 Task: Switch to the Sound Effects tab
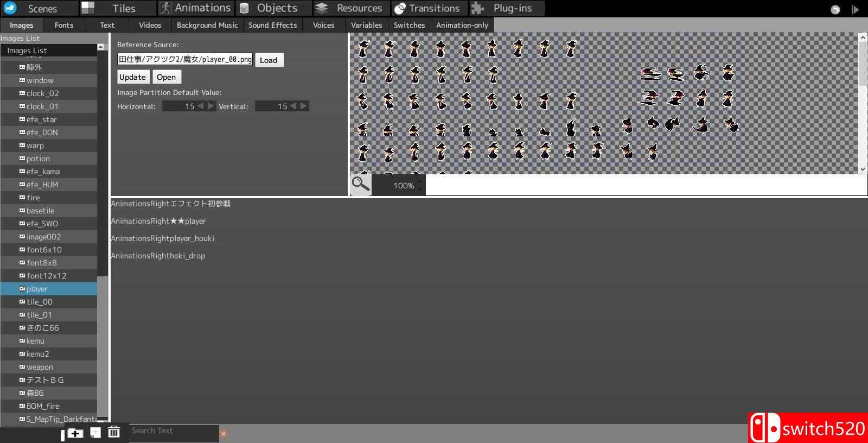272,25
